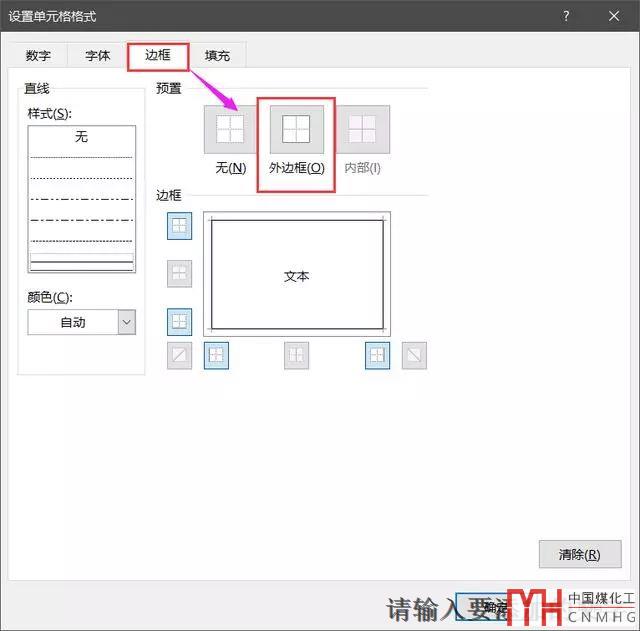This screenshot has height=631, width=640.
Task: Open the 颜色 color dropdown arrow
Action: pos(127,322)
